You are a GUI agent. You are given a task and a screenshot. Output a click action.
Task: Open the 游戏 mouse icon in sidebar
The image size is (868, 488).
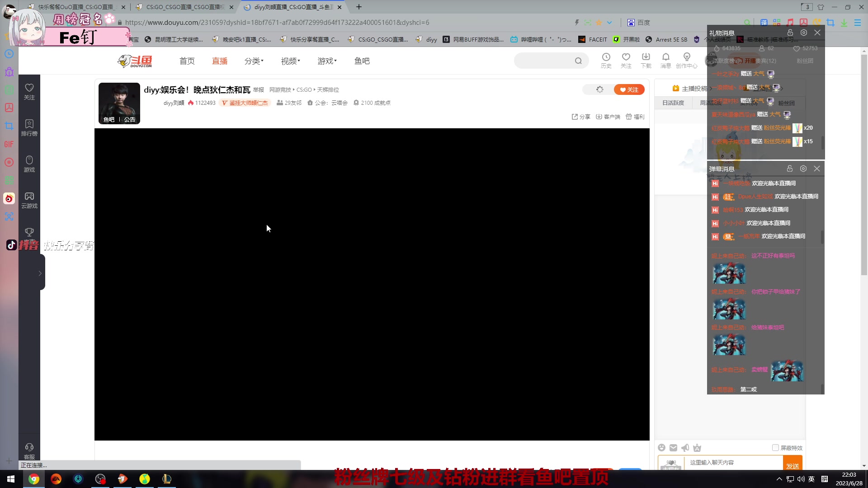[29, 164]
